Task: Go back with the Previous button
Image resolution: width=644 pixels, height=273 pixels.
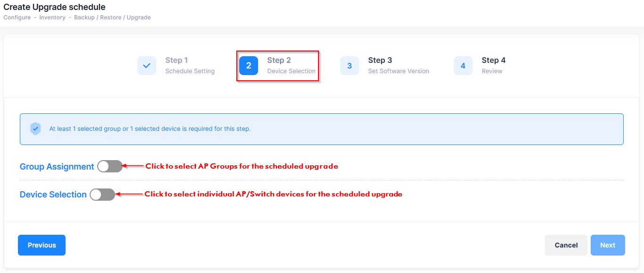Action: pyautogui.click(x=42, y=245)
